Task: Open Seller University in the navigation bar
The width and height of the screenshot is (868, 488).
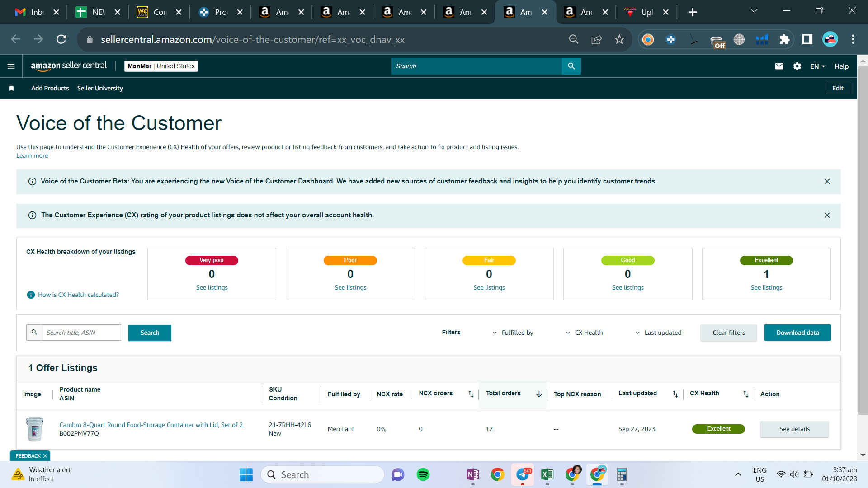Action: 100,89
